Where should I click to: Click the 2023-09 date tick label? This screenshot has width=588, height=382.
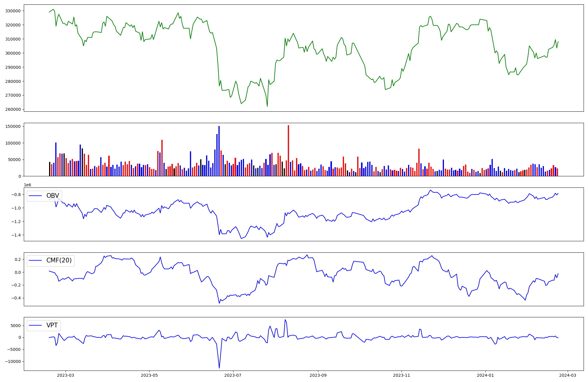(x=318, y=375)
